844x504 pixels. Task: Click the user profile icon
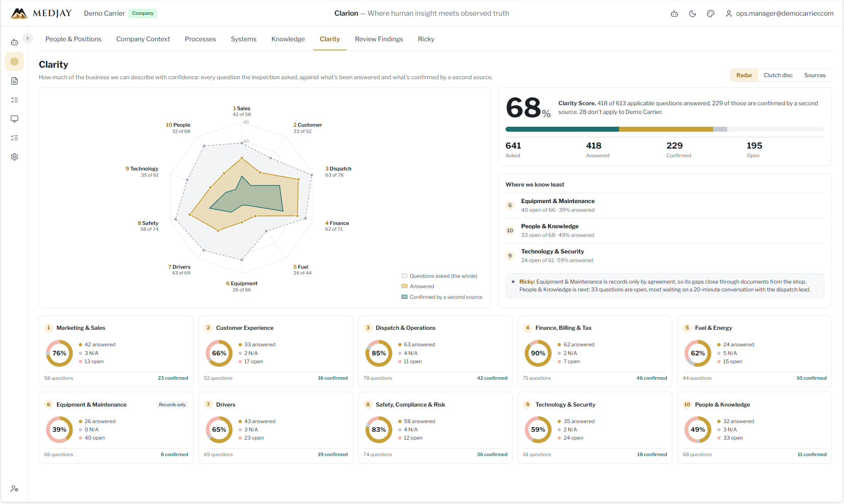pyautogui.click(x=729, y=14)
